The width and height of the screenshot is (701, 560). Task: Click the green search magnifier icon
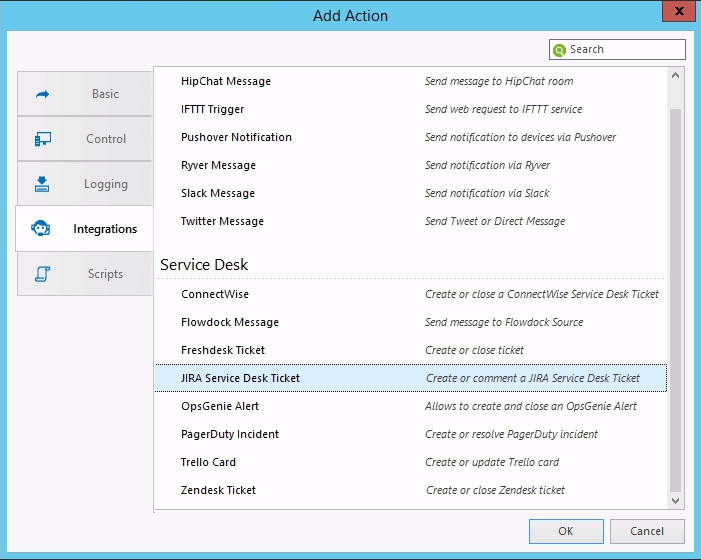[x=559, y=50]
